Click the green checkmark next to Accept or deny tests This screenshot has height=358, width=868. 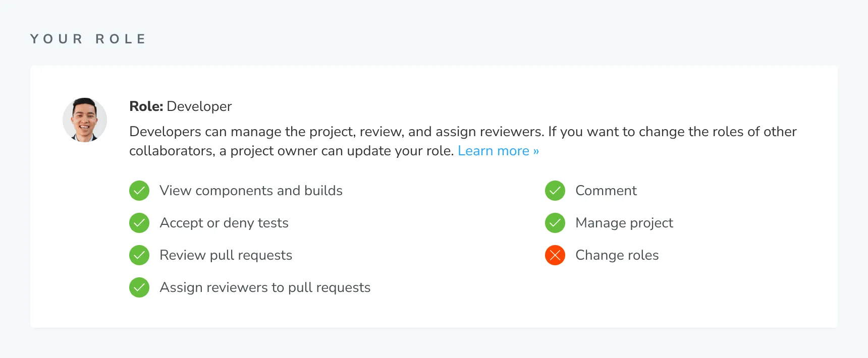coord(139,223)
